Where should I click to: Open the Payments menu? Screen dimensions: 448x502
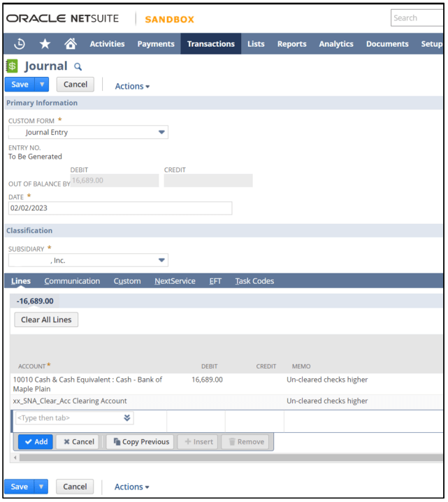[156, 44]
